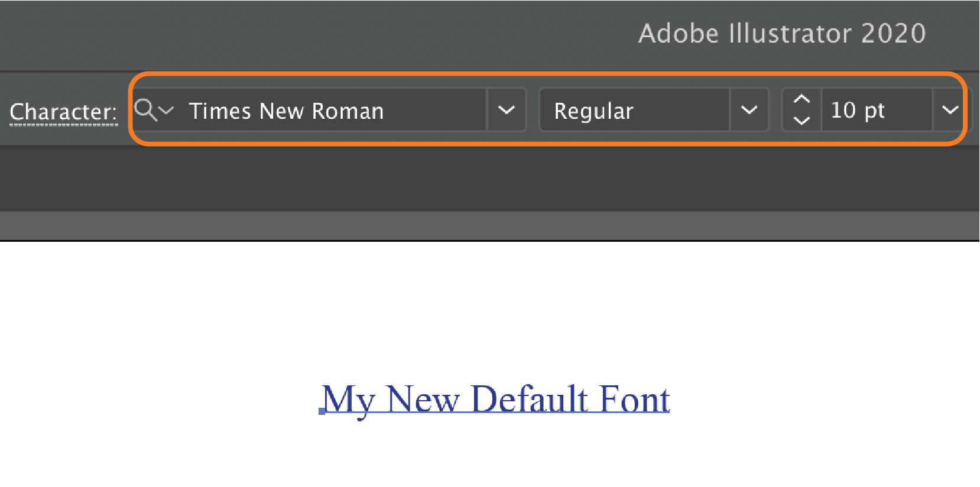This screenshot has height=487, width=980.
Task: Click the Regular font style field
Action: [x=635, y=110]
